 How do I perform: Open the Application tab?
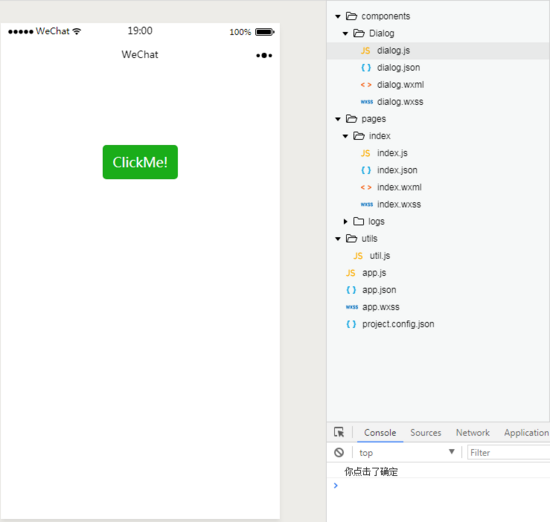(x=526, y=433)
